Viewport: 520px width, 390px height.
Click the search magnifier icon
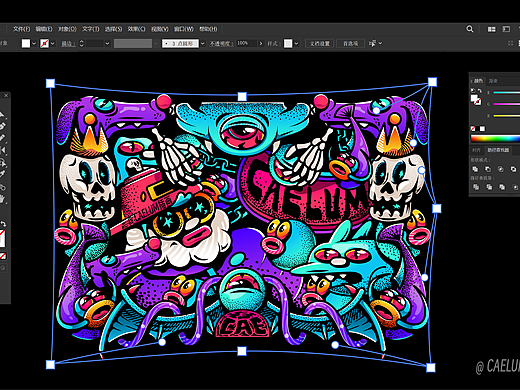click(x=470, y=29)
